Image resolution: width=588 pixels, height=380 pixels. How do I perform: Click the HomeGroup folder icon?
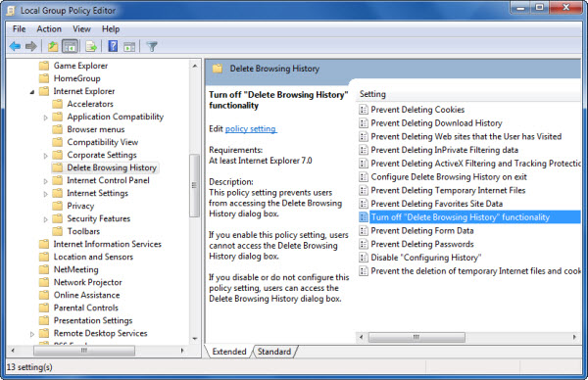[44, 78]
